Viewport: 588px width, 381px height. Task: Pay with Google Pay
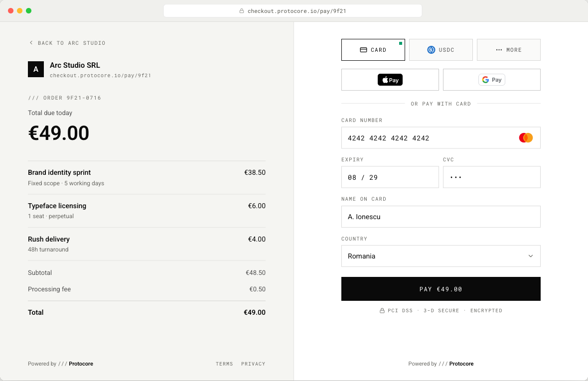click(492, 80)
